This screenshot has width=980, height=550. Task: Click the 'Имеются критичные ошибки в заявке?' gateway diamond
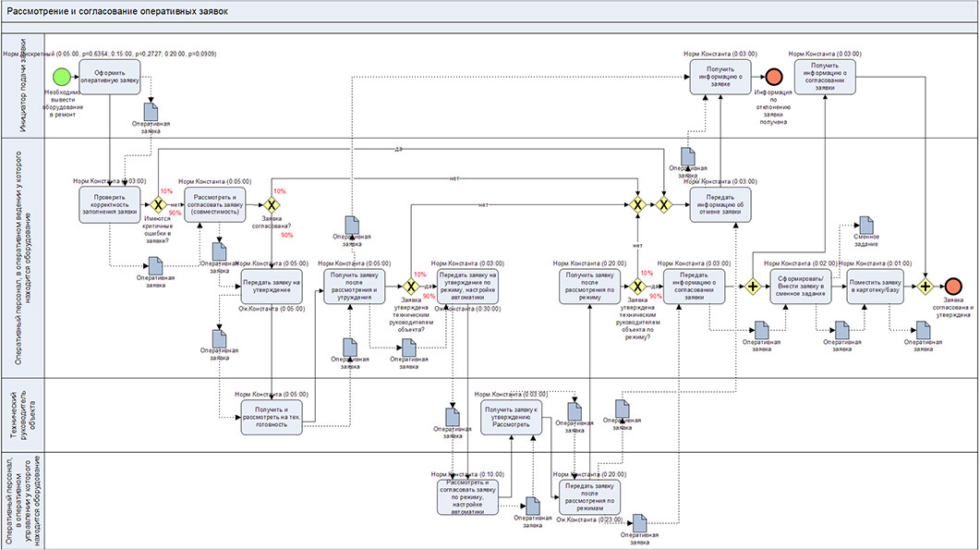coord(158,204)
